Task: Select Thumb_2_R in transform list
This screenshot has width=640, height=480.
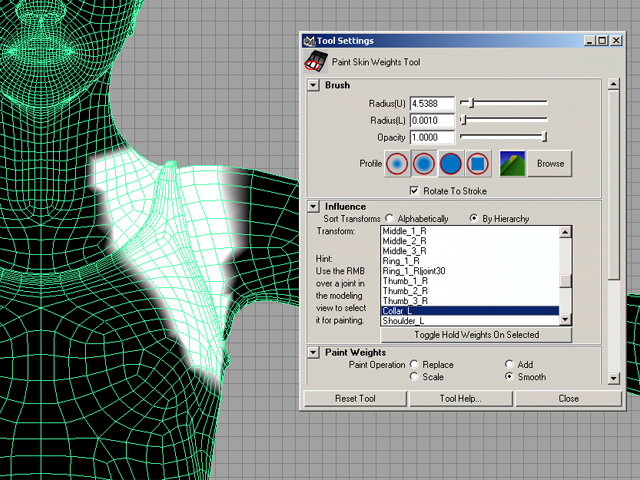Action: [x=469, y=291]
